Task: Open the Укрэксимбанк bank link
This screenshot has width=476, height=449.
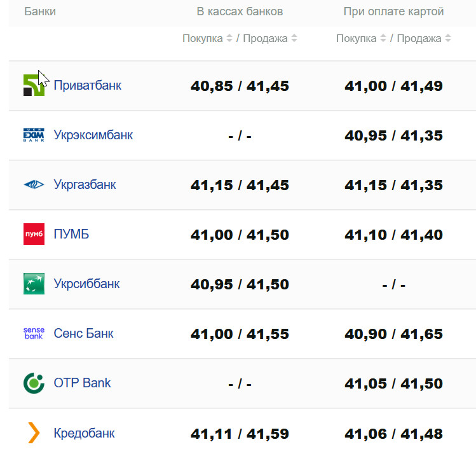Action: (x=93, y=135)
